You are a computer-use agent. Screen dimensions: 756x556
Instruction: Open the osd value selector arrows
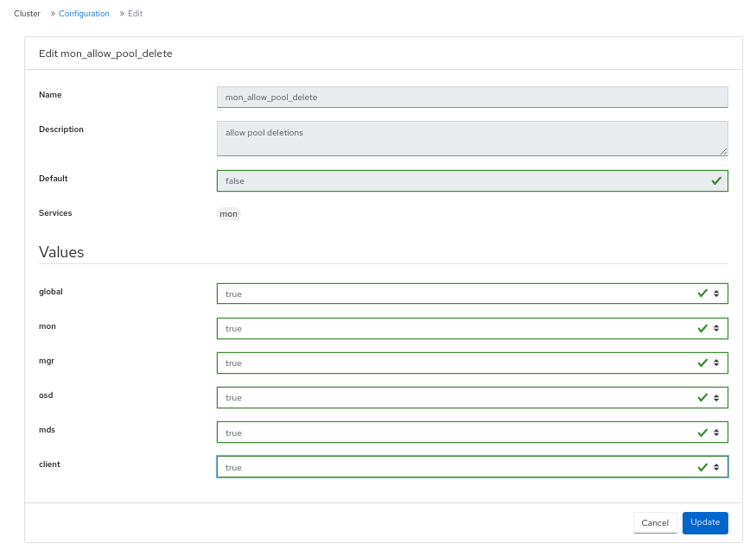tap(716, 397)
